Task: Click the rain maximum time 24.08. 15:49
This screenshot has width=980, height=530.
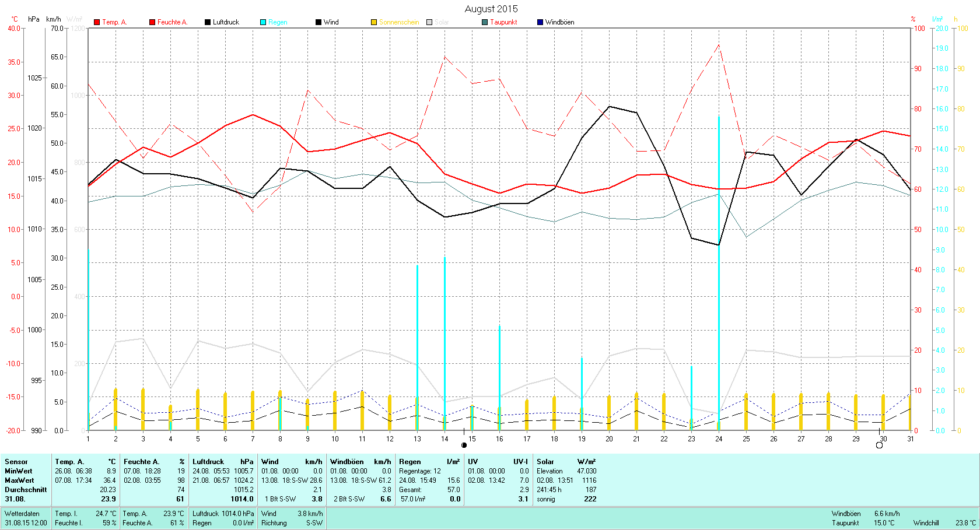Action: [418, 480]
